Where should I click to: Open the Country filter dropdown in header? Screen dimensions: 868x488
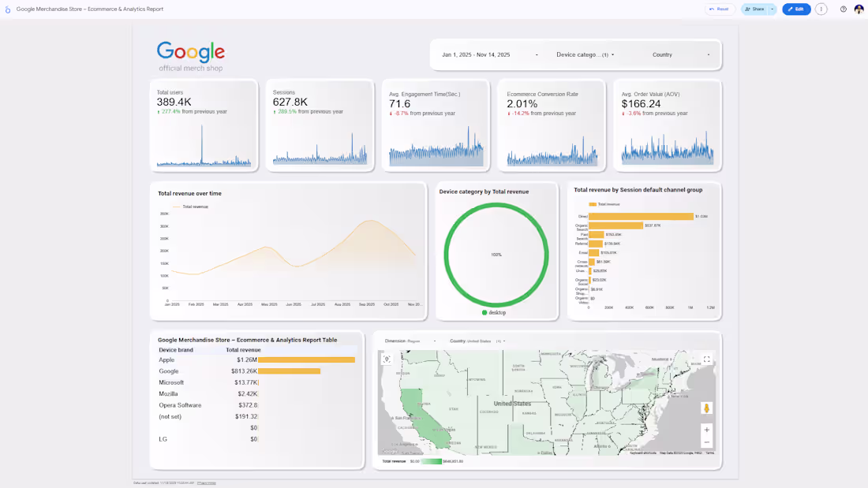tap(680, 54)
